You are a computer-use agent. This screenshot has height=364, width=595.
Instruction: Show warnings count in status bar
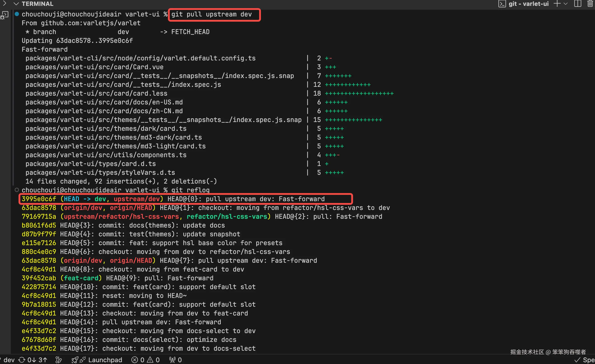[153, 360]
